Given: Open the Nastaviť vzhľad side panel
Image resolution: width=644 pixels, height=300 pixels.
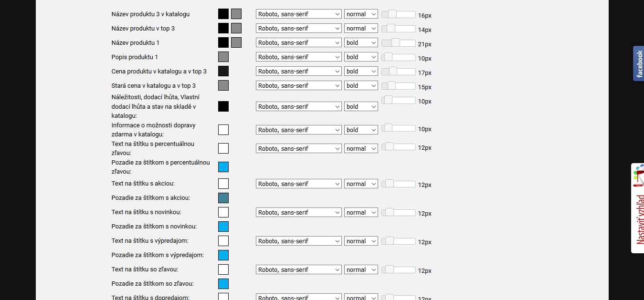Looking at the screenshot, I should 638,208.
